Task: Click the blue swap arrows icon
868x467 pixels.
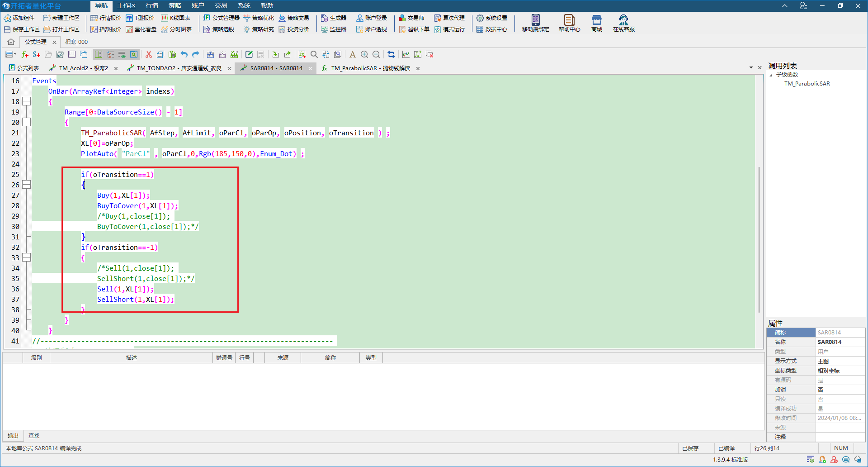Action: pyautogui.click(x=391, y=55)
